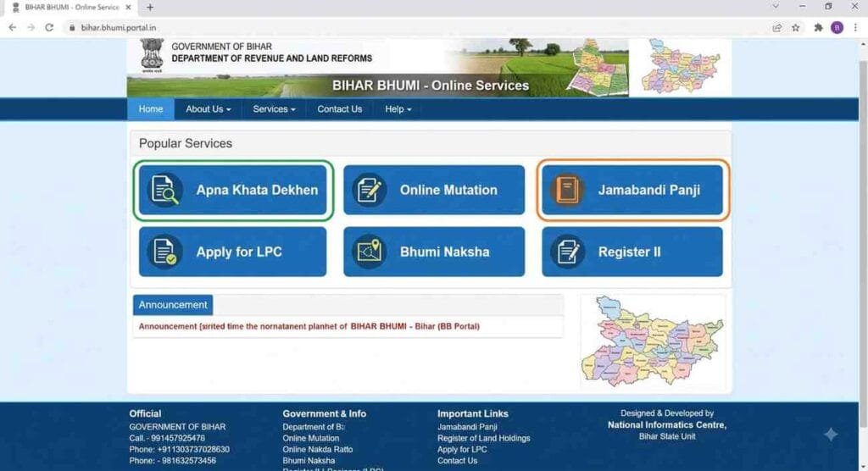868x471 pixels.
Task: Click Bihar district map beside announcements
Action: pos(652,341)
